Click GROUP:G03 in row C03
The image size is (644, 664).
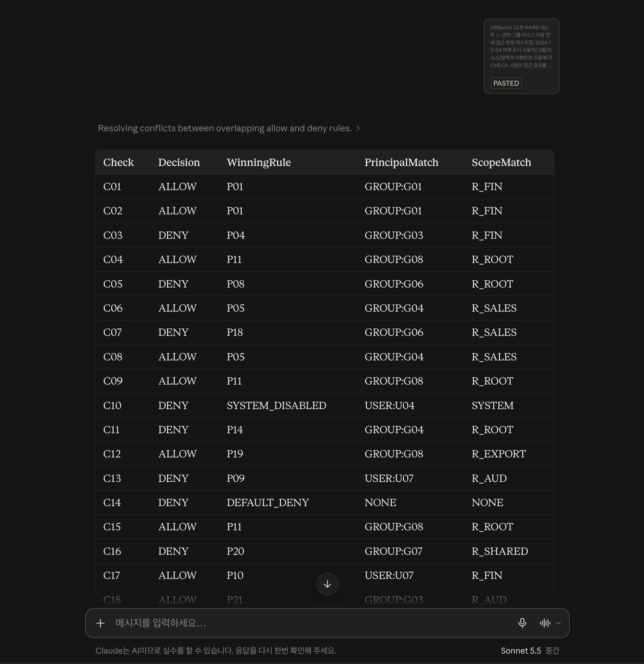click(x=394, y=235)
